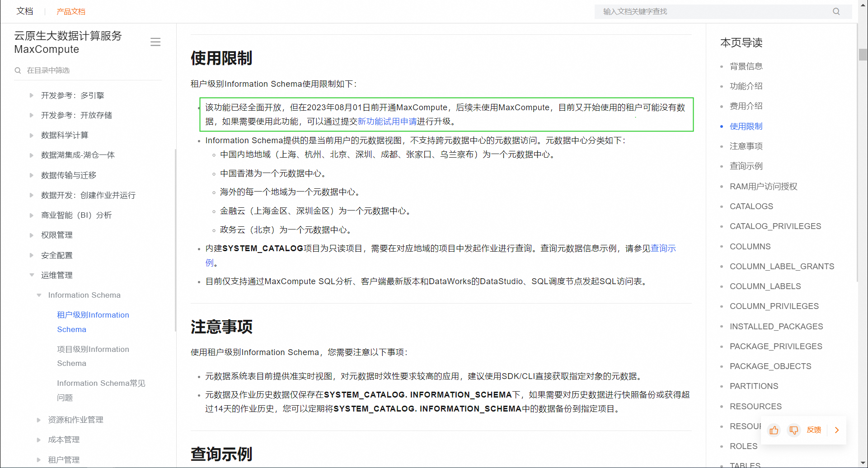868x468 pixels.
Task: Click the 注意事项 section heading
Action: pyautogui.click(x=221, y=327)
